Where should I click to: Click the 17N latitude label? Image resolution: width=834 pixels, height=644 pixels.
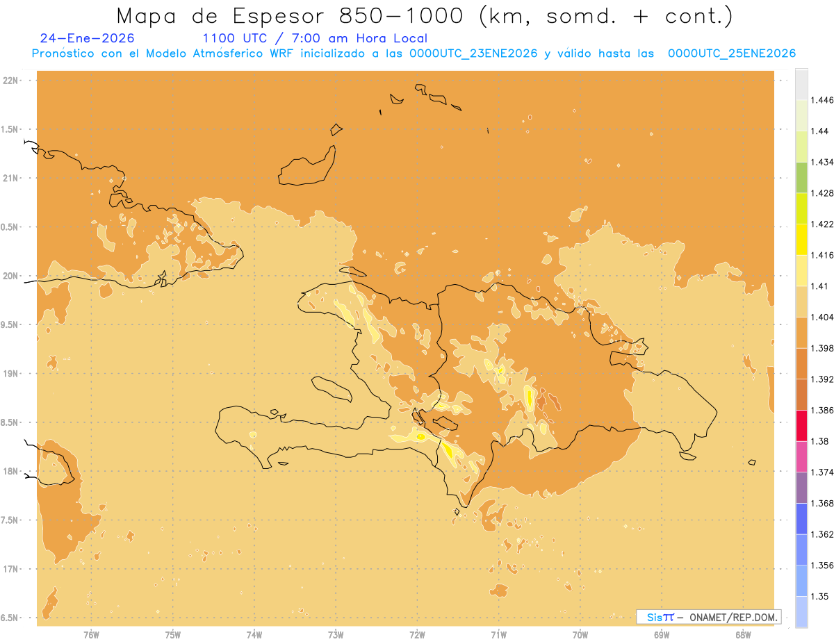(12, 568)
